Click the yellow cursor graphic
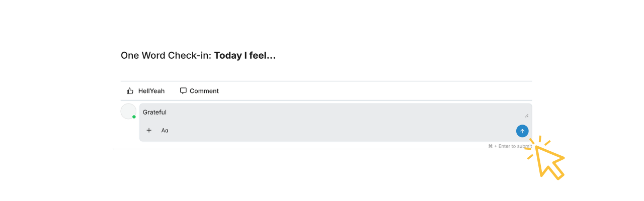This screenshot has height=201, width=644. (548, 160)
